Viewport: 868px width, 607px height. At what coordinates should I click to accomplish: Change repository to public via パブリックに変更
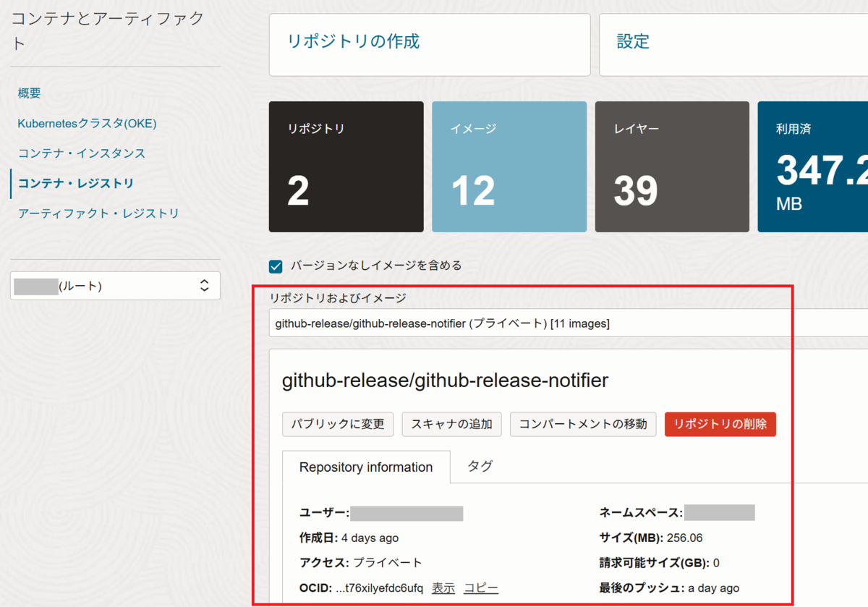pyautogui.click(x=337, y=425)
